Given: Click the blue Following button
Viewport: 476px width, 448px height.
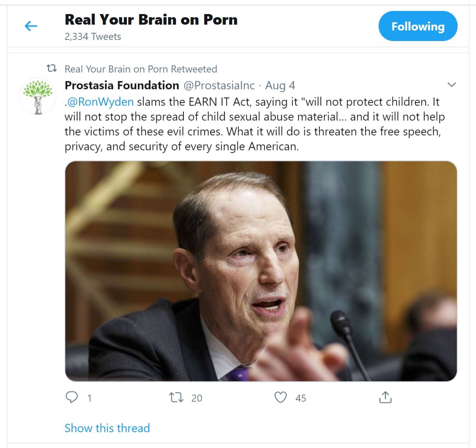Looking at the screenshot, I should pyautogui.click(x=418, y=26).
